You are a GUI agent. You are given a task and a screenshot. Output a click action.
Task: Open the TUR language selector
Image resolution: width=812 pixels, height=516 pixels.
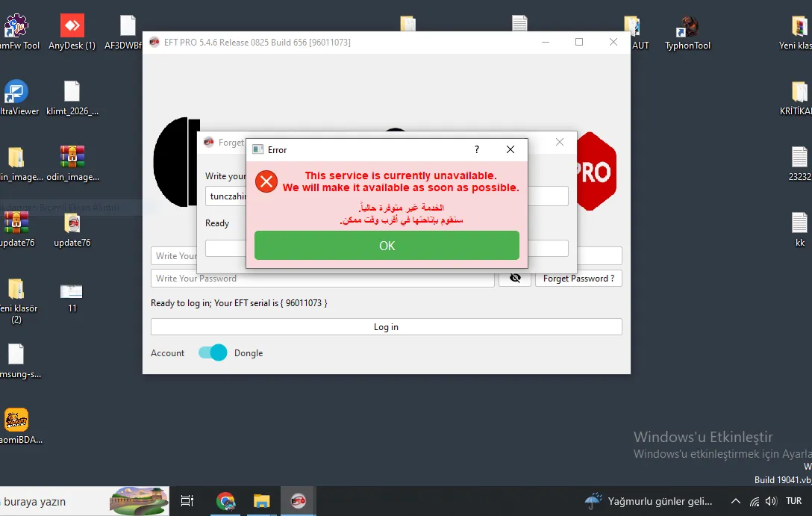point(793,501)
